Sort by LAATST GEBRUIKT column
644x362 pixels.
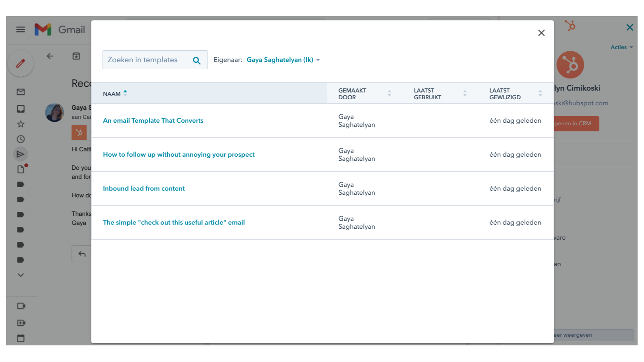point(440,94)
